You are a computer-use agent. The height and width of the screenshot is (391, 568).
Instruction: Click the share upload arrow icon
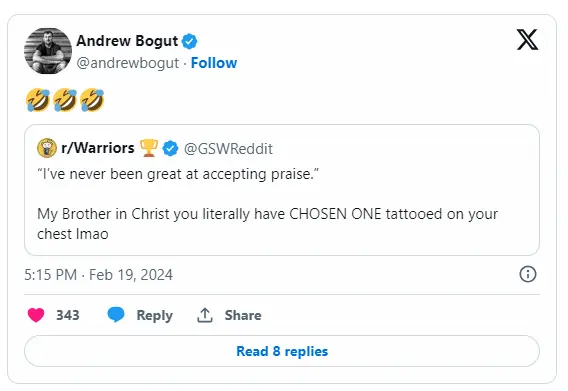(205, 315)
